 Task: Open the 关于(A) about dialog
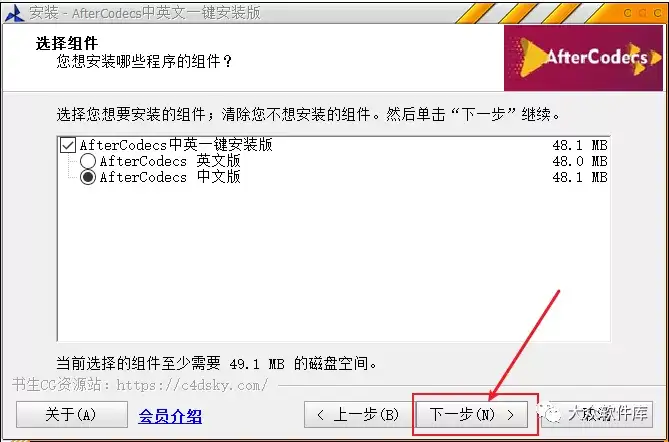coord(72,414)
